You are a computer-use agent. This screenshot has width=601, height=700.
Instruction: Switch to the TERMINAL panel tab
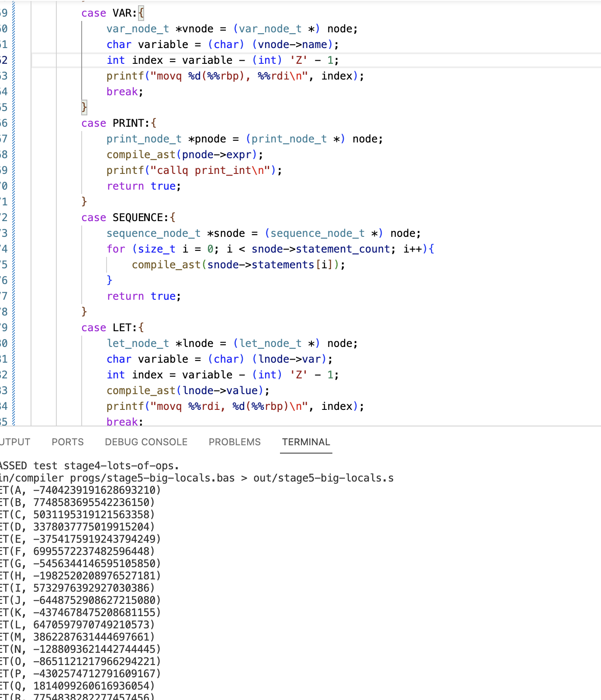[x=306, y=442]
